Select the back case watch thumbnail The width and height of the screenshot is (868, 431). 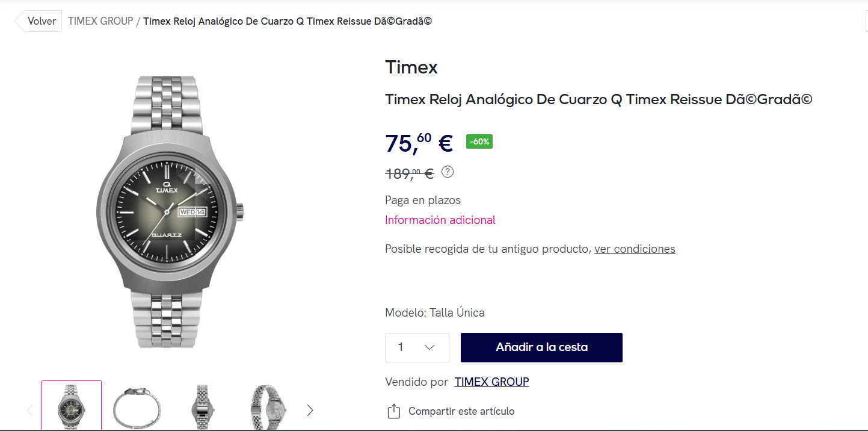pos(268,407)
